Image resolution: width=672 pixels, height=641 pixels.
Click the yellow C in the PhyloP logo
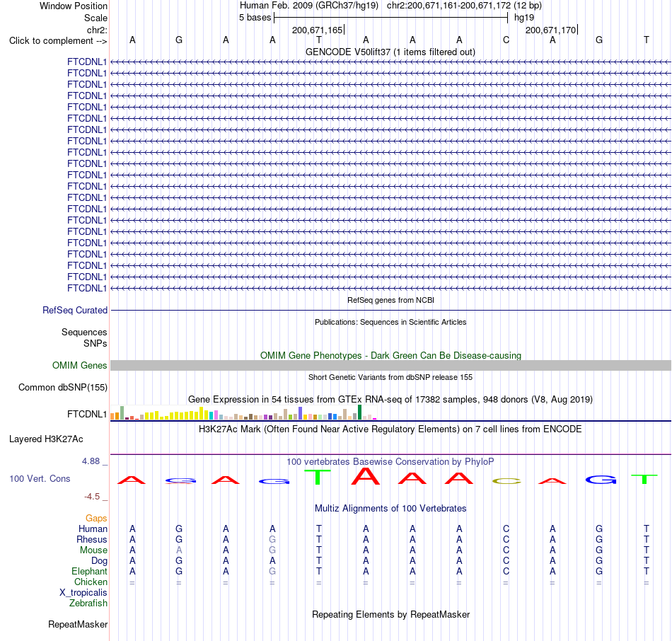pos(506,481)
